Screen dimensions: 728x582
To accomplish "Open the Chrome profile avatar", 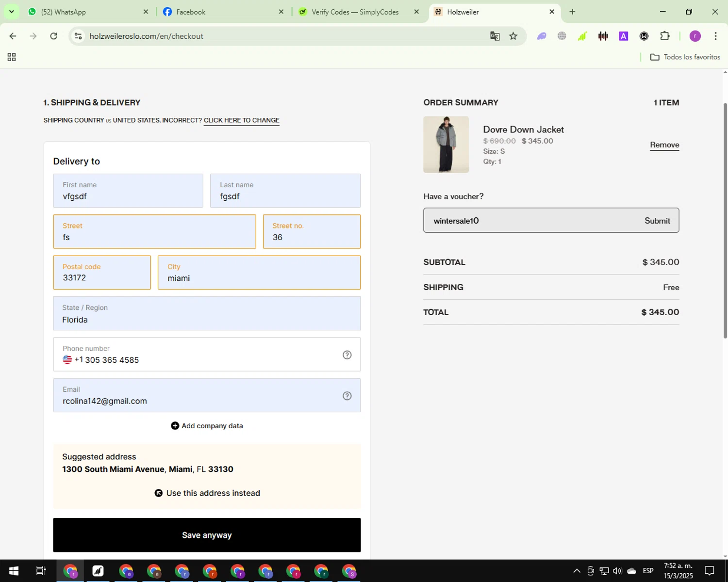I will pos(695,36).
